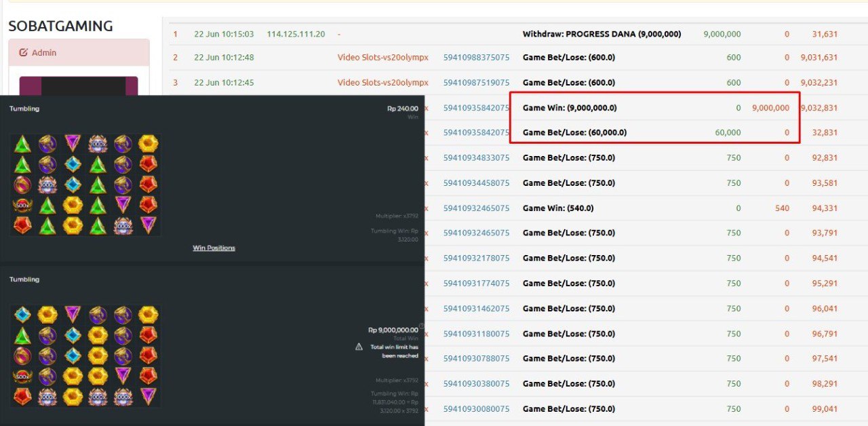The height and width of the screenshot is (426, 868).
Task: Click the SOBATGAMING site title
Action: 60,26
